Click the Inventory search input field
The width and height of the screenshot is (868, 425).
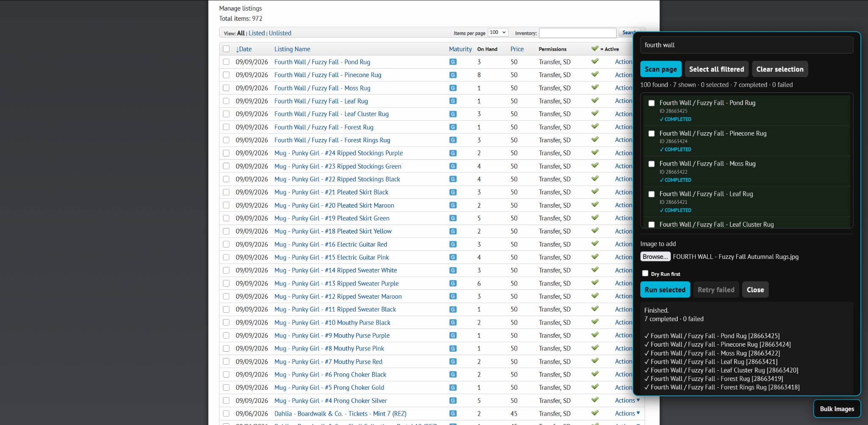point(577,33)
